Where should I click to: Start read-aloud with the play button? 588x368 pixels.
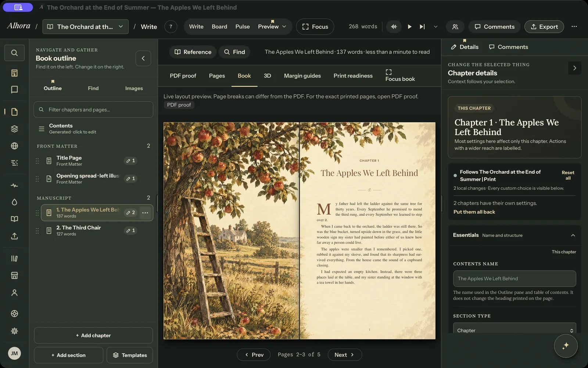(409, 27)
